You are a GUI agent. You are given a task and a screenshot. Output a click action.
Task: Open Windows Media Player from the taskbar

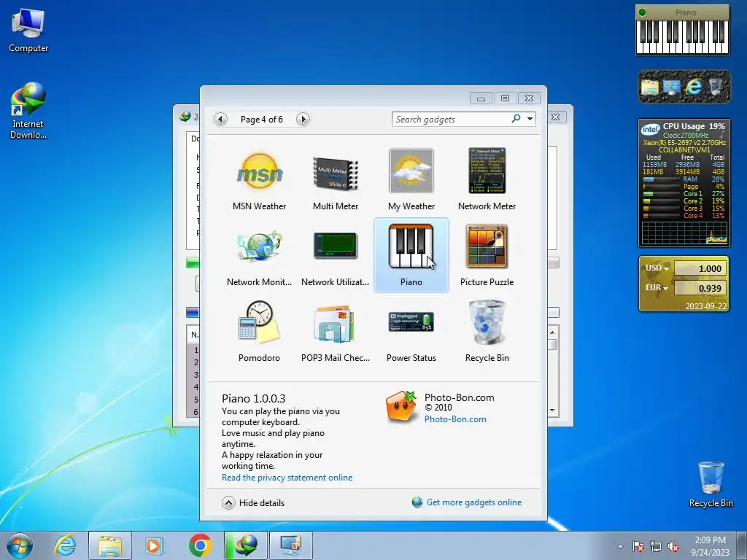(x=154, y=545)
